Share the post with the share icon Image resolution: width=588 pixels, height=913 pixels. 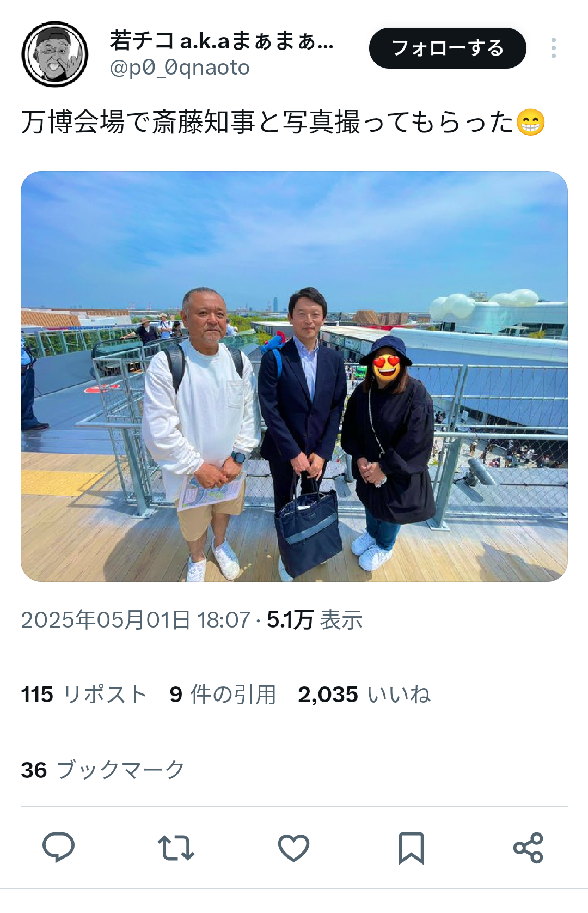pos(528,848)
